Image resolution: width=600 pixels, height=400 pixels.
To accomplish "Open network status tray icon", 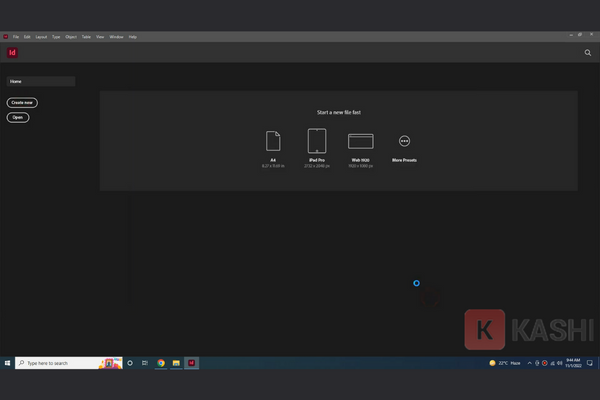I will click(x=553, y=363).
